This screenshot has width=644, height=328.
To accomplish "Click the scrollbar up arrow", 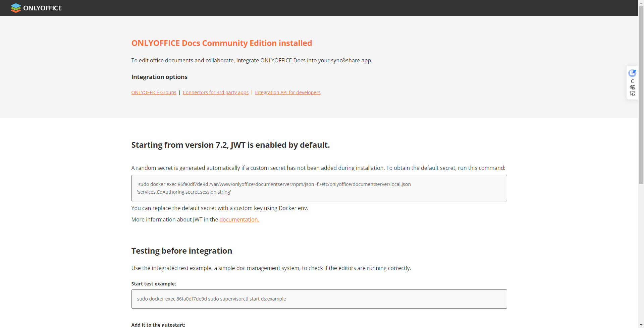I will tap(641, 3).
